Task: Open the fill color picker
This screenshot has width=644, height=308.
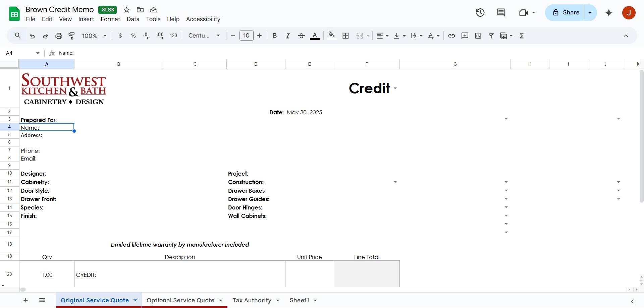Action: pos(332,36)
